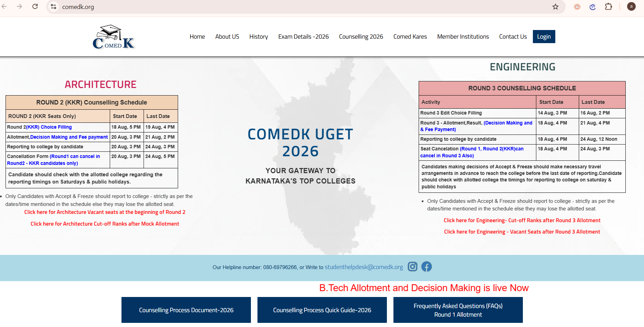Click Allotment, Decision Making and Fee payment row
This screenshot has height=327, width=644.
[91, 137]
